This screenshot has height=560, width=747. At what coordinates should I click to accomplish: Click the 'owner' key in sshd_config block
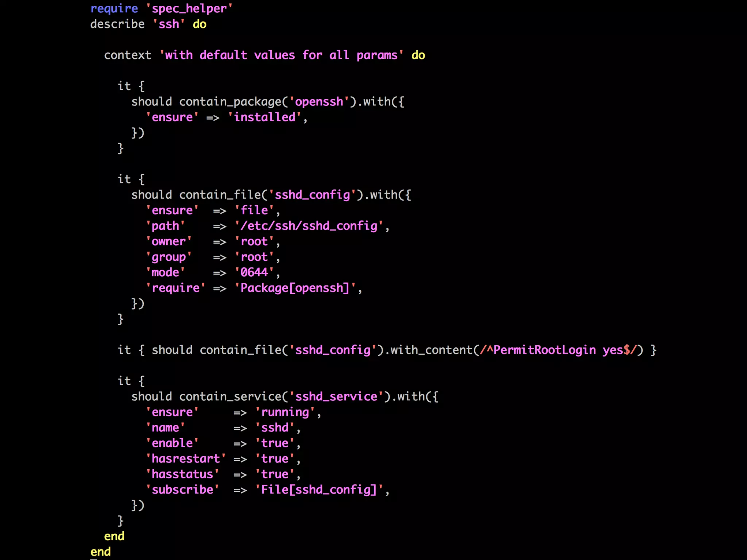tap(169, 241)
